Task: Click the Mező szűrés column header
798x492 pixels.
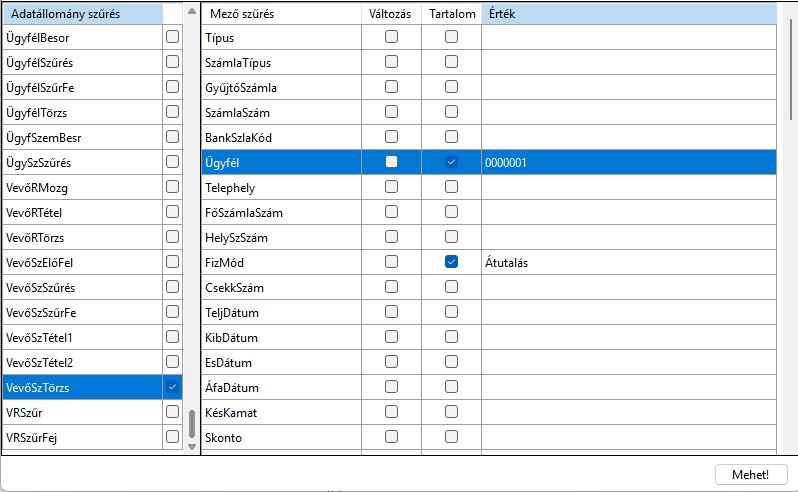Action: pos(281,14)
